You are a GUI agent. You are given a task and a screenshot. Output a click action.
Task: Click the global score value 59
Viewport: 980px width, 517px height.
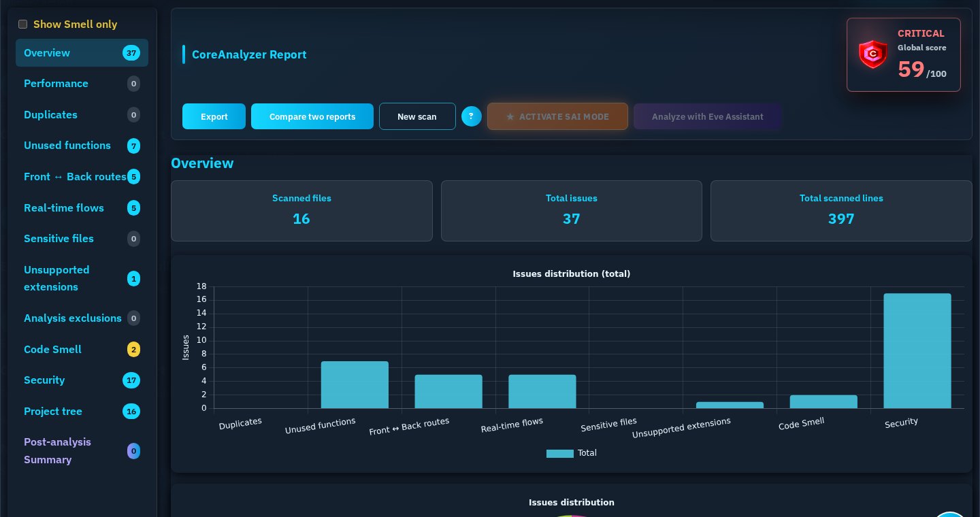tap(911, 69)
